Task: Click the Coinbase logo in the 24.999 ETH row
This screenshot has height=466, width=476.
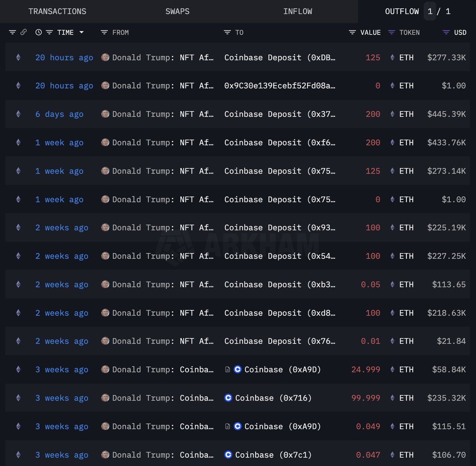Action: click(238, 370)
